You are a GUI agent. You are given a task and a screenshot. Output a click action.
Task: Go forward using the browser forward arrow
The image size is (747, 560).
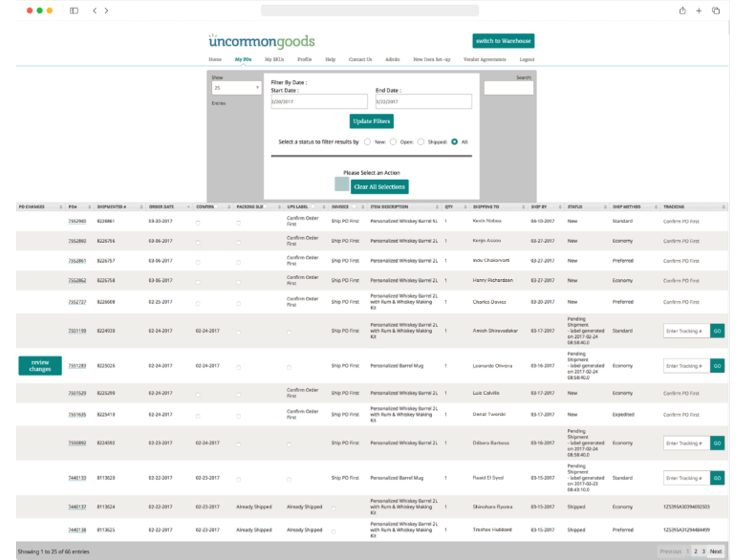(106, 11)
